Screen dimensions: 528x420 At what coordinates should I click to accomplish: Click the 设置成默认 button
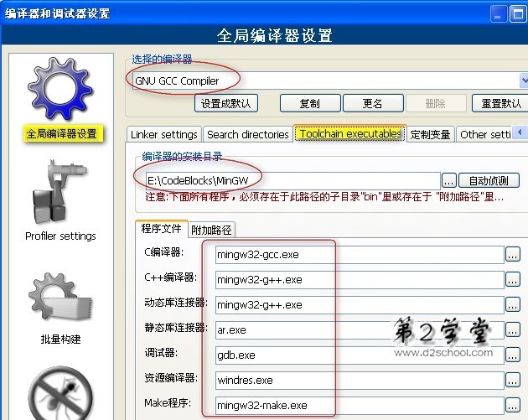pos(226,103)
